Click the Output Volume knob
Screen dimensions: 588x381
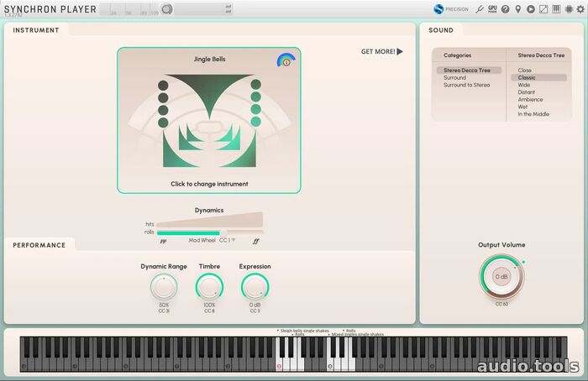coord(501,276)
